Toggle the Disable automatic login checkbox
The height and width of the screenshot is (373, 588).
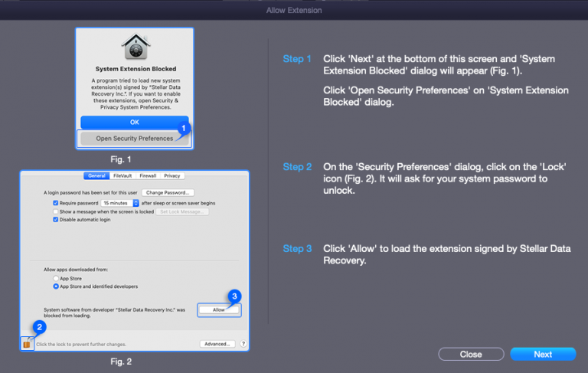tap(55, 220)
